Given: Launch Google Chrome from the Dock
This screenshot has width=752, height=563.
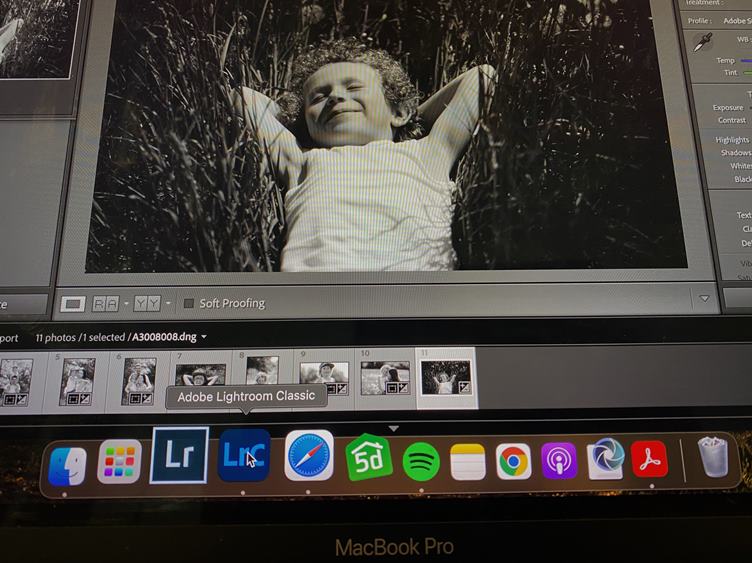Looking at the screenshot, I should 514,461.
